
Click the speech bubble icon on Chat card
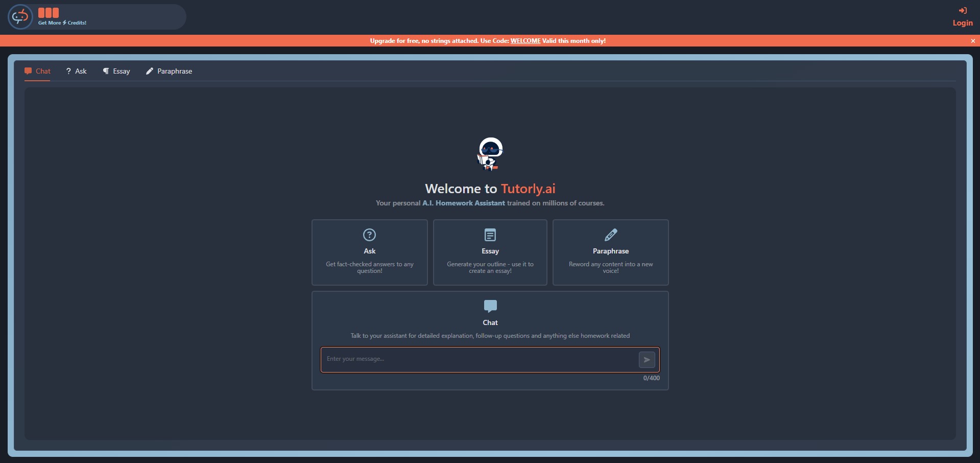click(x=490, y=306)
